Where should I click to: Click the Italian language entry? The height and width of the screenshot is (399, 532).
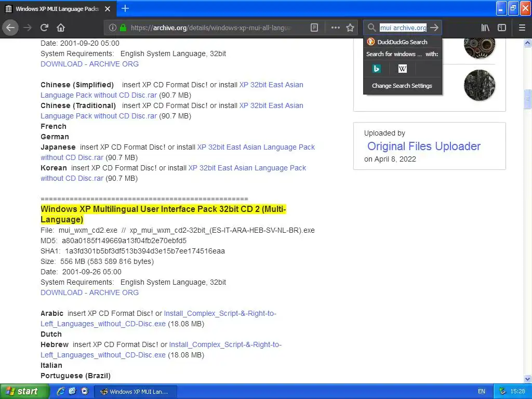[x=51, y=365]
